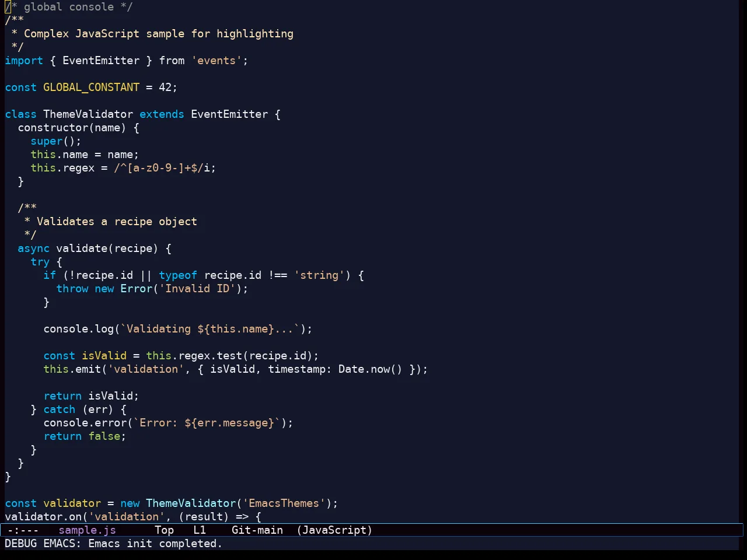Click the echo area message 'Emacs init completed.'
Viewport: 747px width, 560px height.
(x=155, y=544)
